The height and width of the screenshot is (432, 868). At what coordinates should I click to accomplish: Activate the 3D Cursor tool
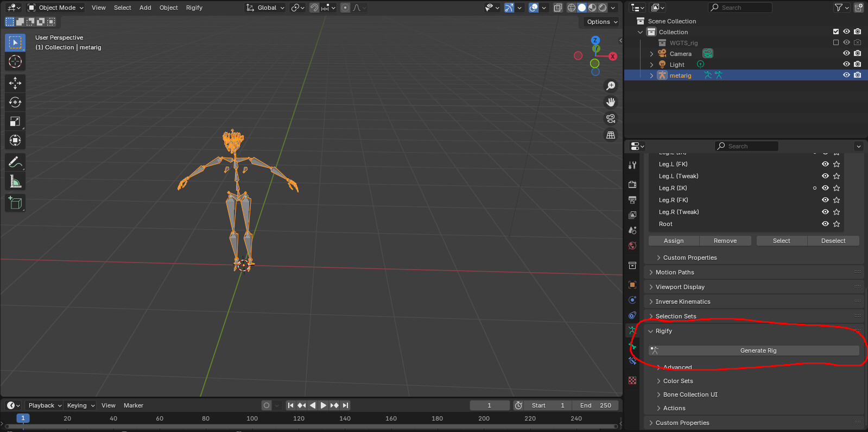point(15,61)
